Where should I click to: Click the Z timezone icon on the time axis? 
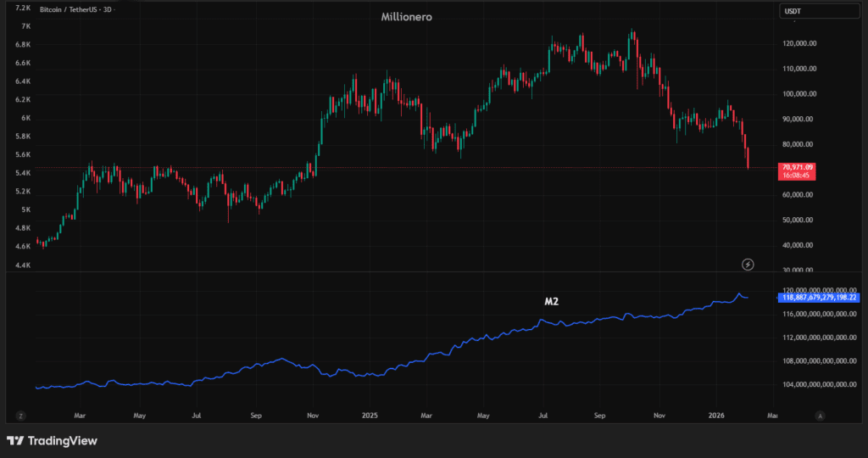(x=19, y=416)
